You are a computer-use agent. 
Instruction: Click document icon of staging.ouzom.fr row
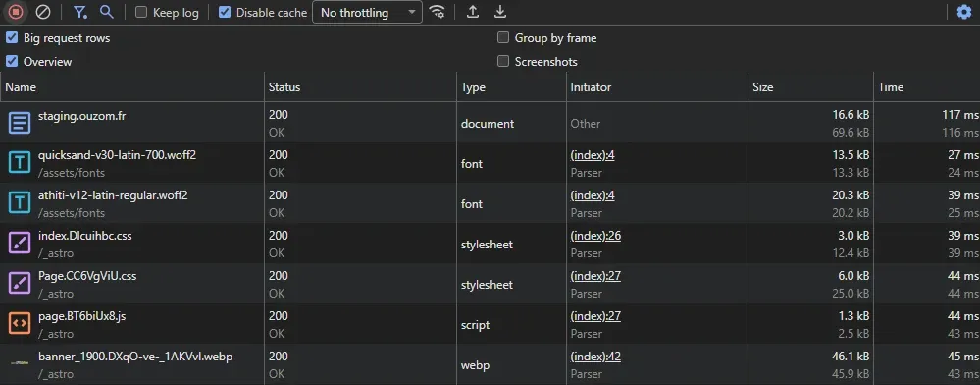click(x=20, y=122)
